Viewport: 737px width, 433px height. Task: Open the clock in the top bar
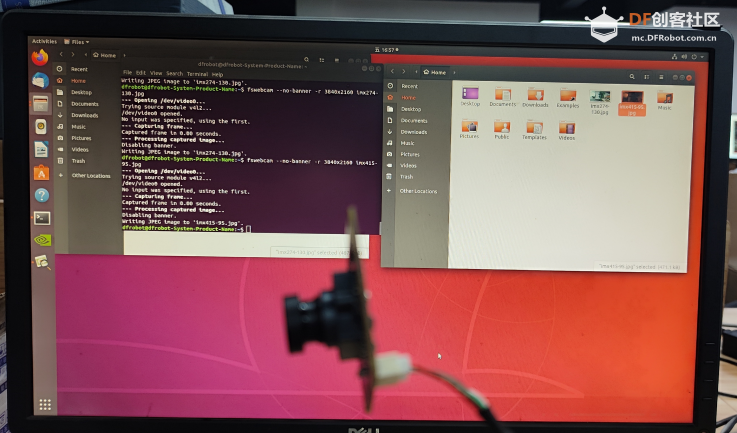(x=387, y=50)
